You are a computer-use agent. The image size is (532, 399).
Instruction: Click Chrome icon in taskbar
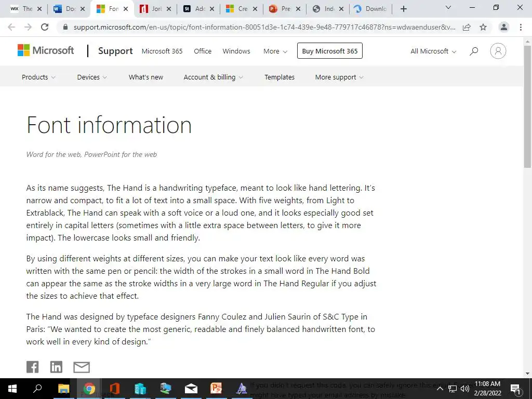pyautogui.click(x=89, y=389)
